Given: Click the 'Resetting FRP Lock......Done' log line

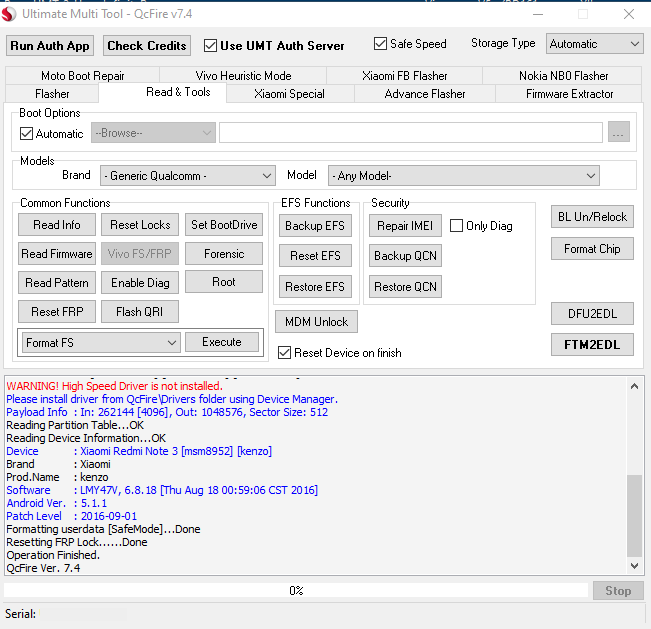Looking at the screenshot, I should (x=77, y=542).
